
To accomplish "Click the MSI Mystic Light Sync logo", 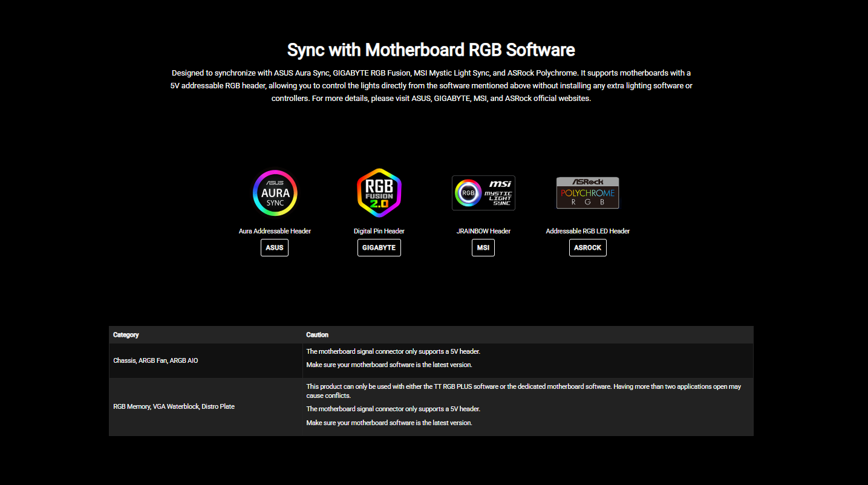I will [483, 193].
